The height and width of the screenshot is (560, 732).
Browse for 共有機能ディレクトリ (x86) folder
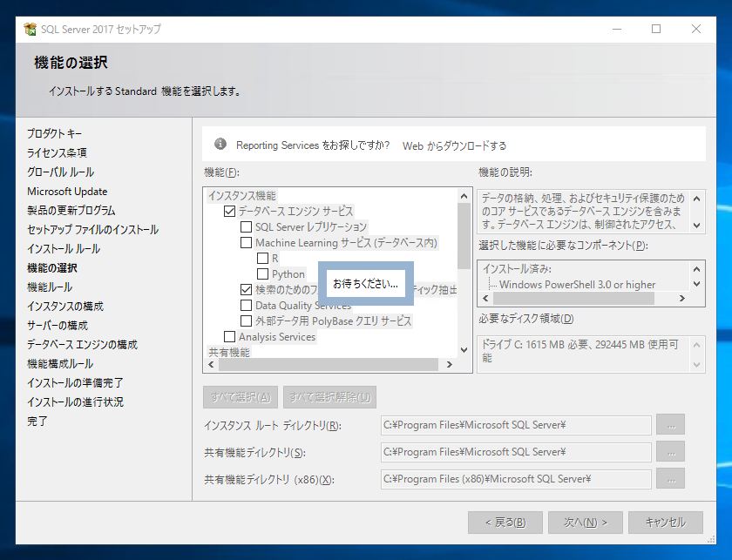tap(670, 479)
